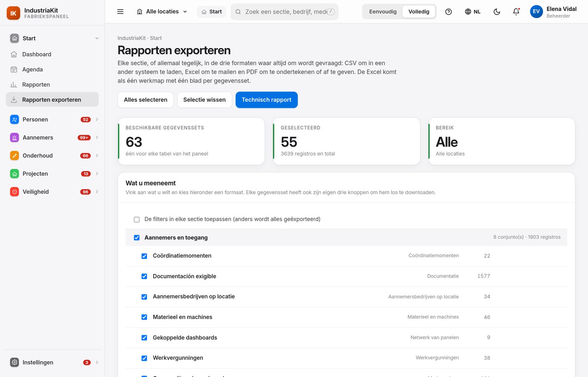Change the language via NL selector
This screenshot has height=377, width=588.
(x=472, y=12)
